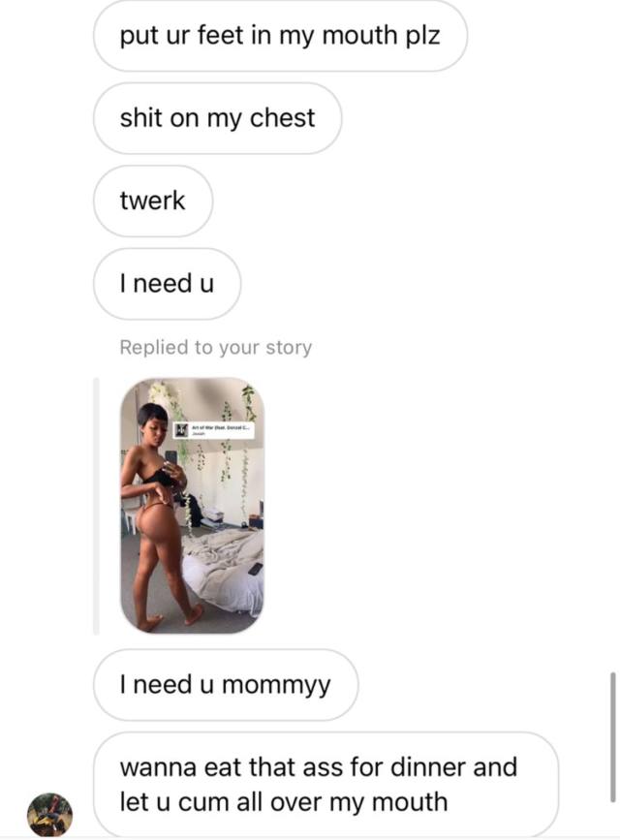Click the gray reply bar beside story
This screenshot has width=620, height=840.
pos(96,506)
